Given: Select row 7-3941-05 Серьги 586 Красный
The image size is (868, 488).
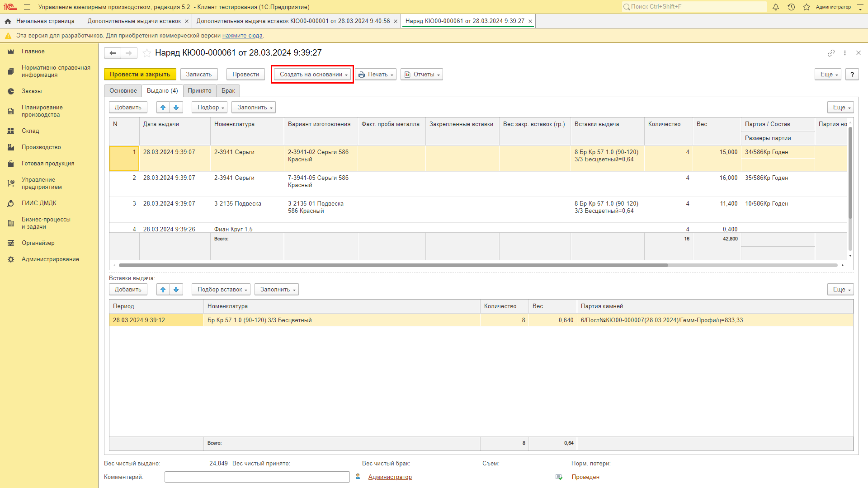Looking at the screenshot, I should [x=478, y=184].
